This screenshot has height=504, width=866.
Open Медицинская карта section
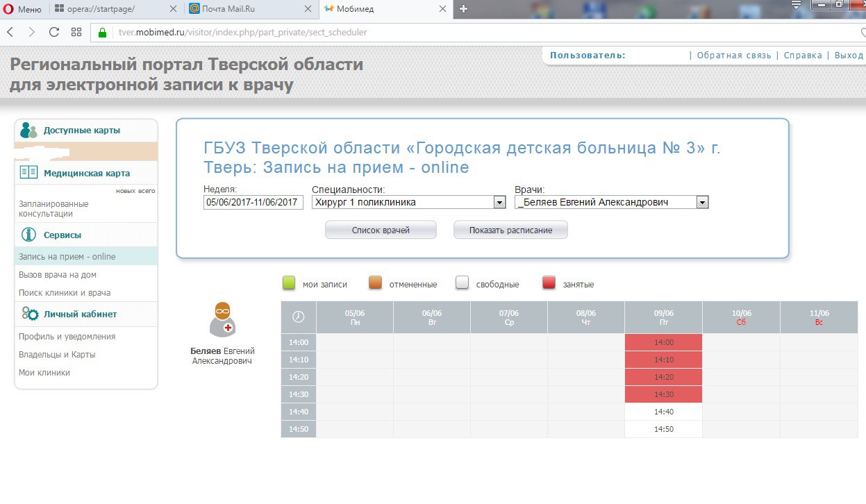pyautogui.click(x=87, y=174)
